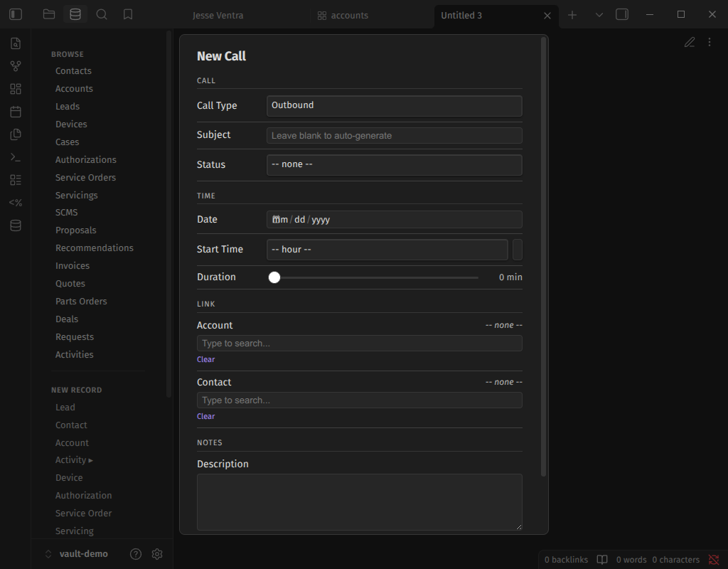Select the database icon in top sidebar tabs
The image size is (728, 569).
(75, 14)
